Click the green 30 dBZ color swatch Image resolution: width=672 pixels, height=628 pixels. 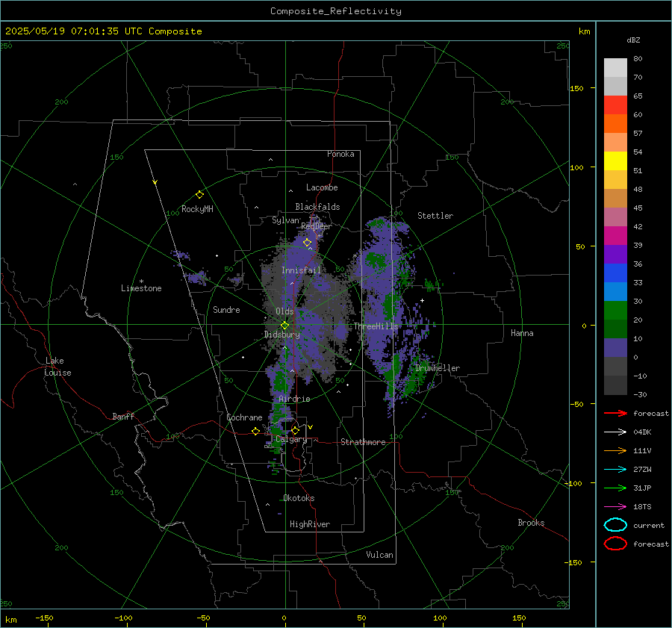[x=615, y=311]
